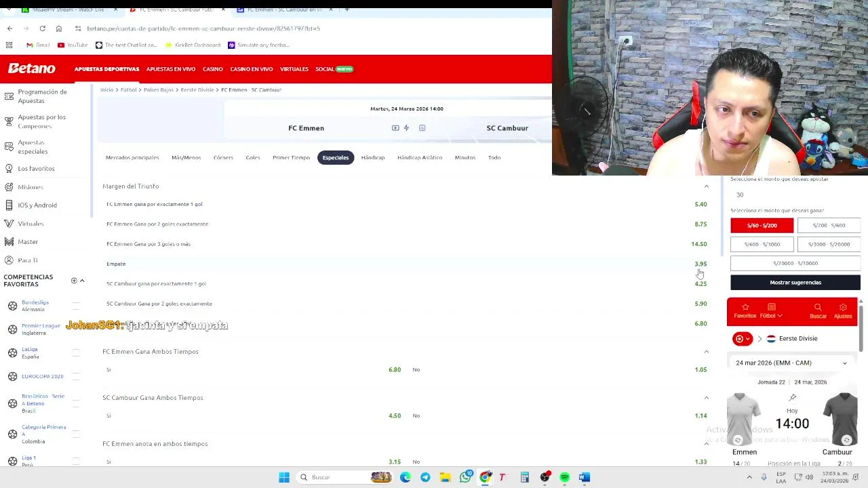Viewport: 868px width, 488px height.
Task: Open Ajustes gear in the widget
Action: [x=843, y=311]
